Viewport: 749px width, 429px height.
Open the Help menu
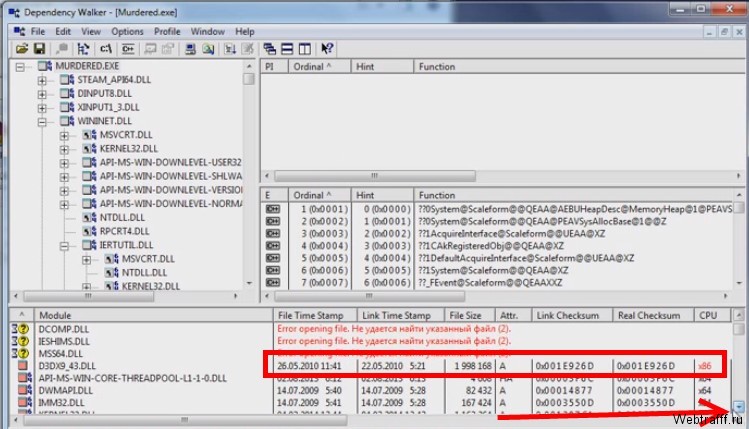245,32
